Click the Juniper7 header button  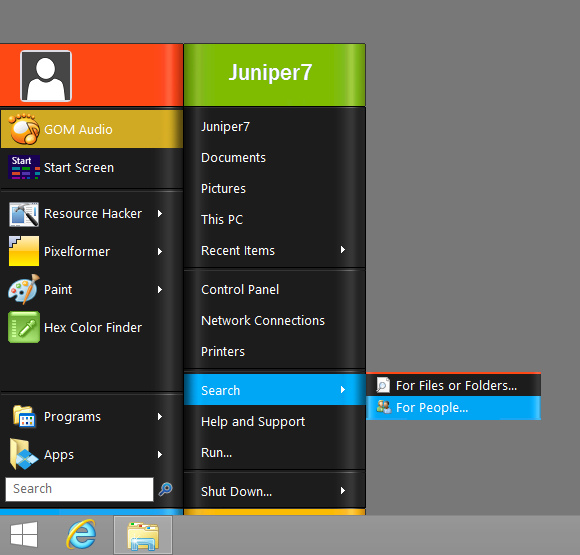[274, 75]
